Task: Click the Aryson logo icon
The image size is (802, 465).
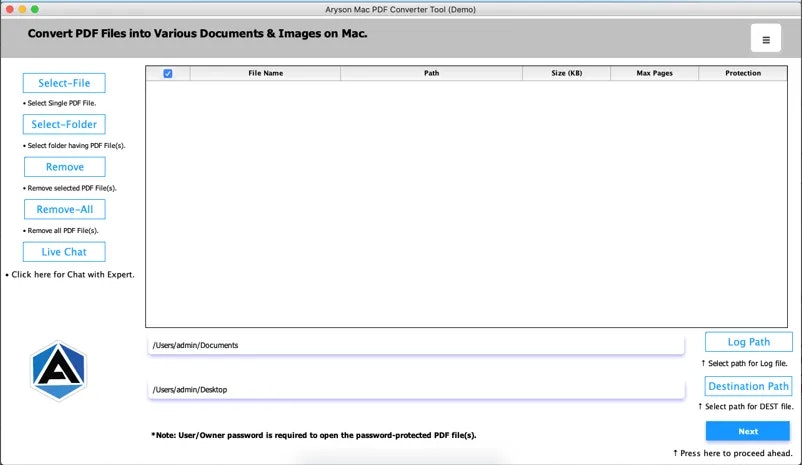Action: click(x=58, y=371)
